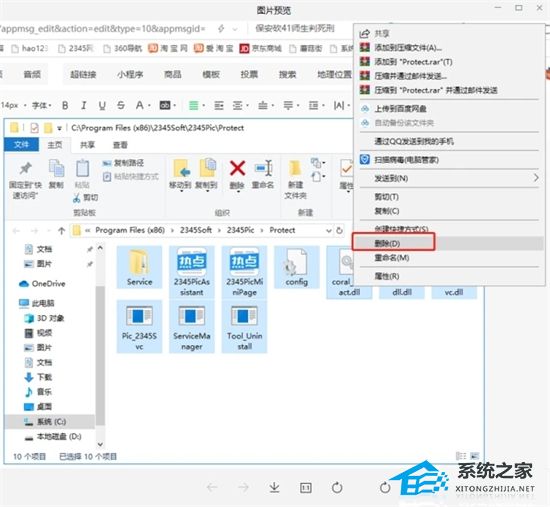Screen dimensions: 550x507
Task: Click the Rename icon in the ribbon
Action: [x=263, y=168]
